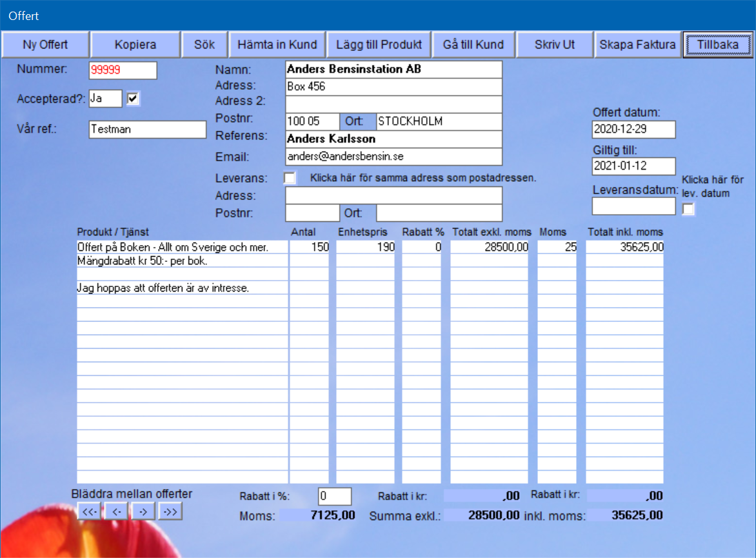Tick the Leverans same-address checkbox
Viewport: 756px width, 558px height.
(290, 178)
